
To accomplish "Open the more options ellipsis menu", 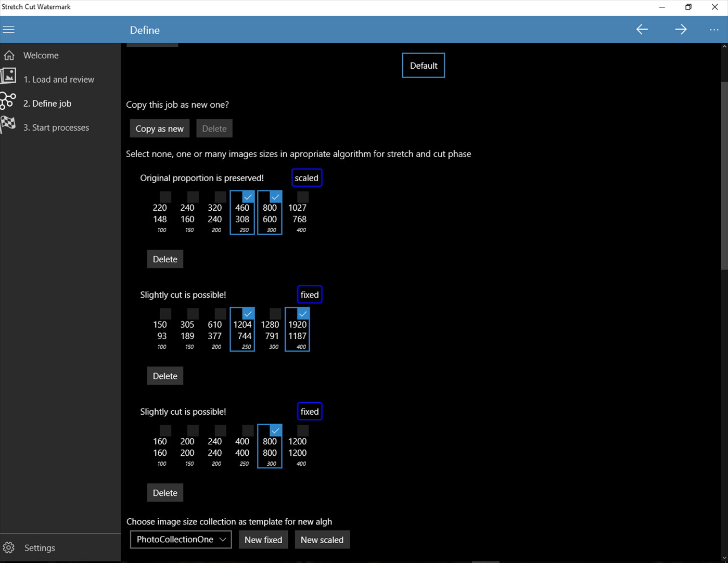I will point(714,30).
